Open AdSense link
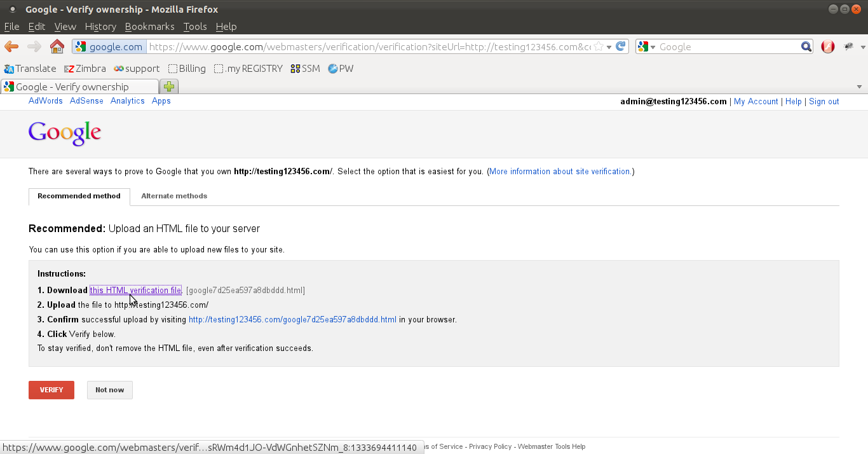Image resolution: width=868 pixels, height=454 pixels. tap(86, 101)
